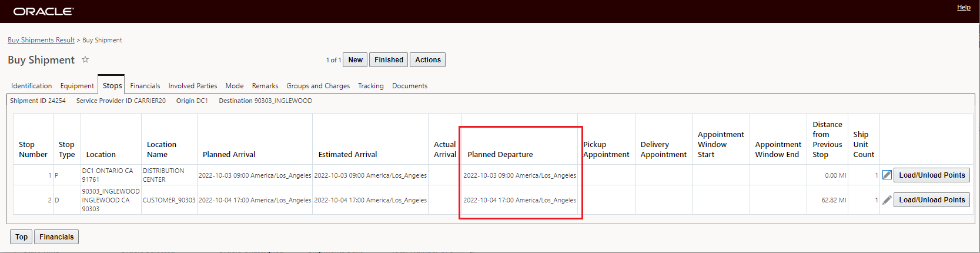The image size is (980, 253).
Task: Switch to the Tracking tab
Action: [x=370, y=86]
